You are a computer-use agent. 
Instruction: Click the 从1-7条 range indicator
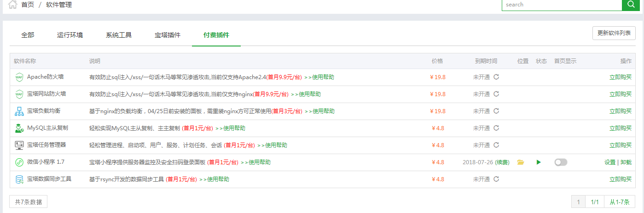pyautogui.click(x=620, y=201)
